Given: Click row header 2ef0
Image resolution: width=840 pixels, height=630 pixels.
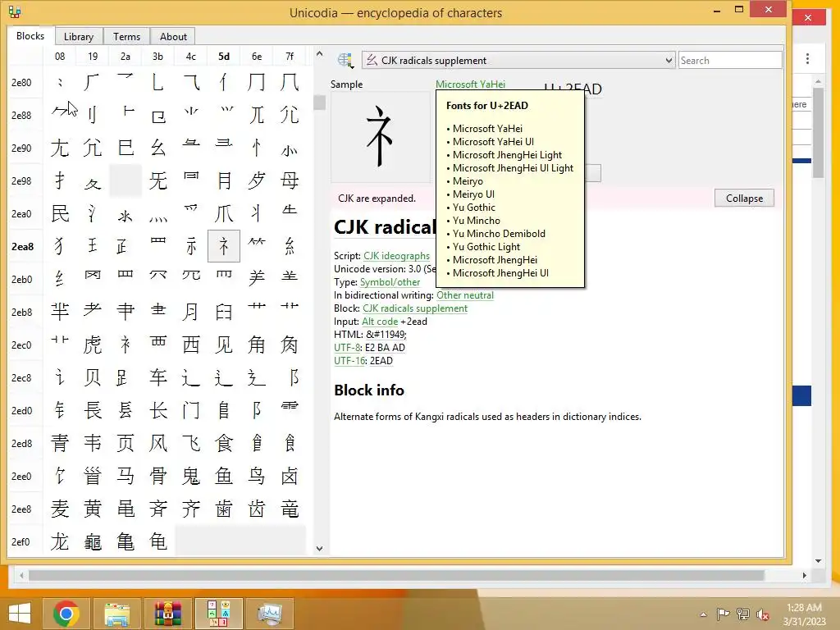Looking at the screenshot, I should (x=21, y=541).
